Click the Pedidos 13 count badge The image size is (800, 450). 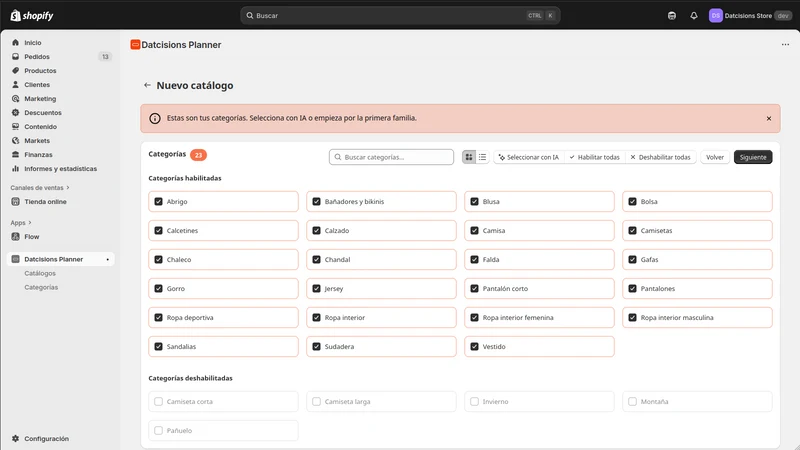click(x=105, y=57)
